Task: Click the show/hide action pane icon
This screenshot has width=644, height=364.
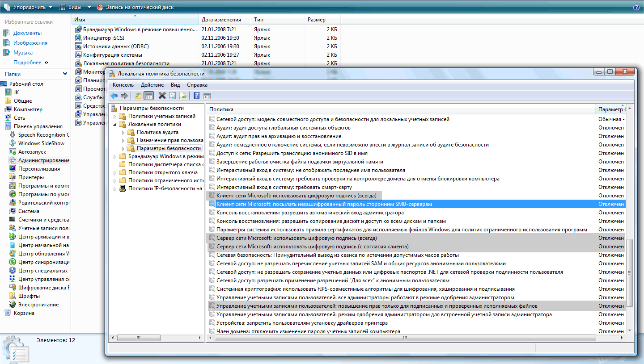Action: tap(207, 96)
